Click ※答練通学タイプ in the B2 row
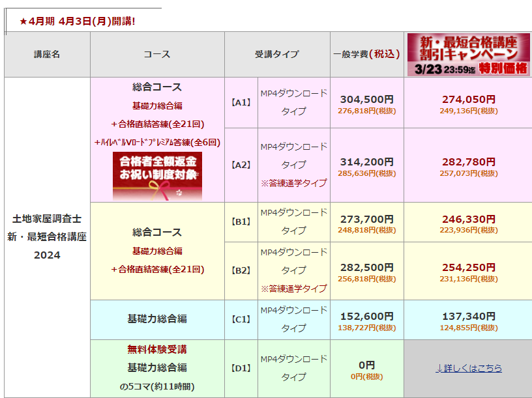The height and width of the screenshot is (398, 532). [x=294, y=289]
